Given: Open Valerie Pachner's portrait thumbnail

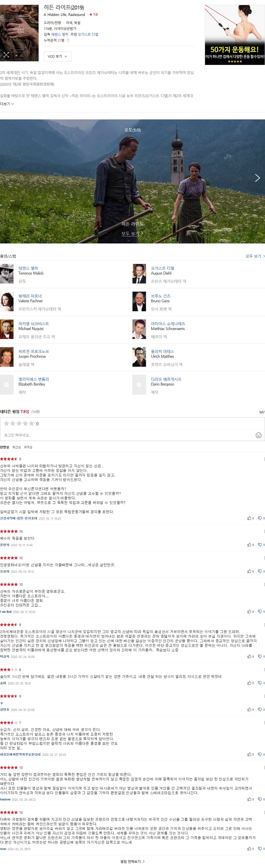Looking at the screenshot, I should 7,301.
